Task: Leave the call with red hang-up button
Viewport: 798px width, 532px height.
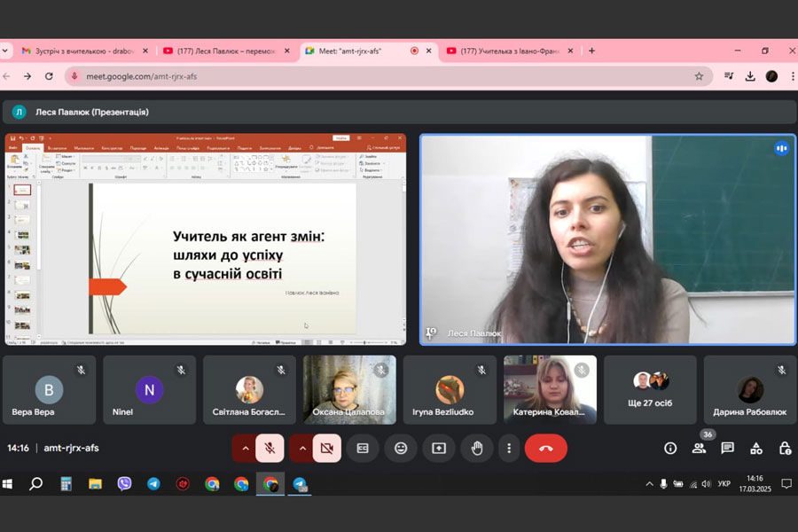Action: [545, 449]
